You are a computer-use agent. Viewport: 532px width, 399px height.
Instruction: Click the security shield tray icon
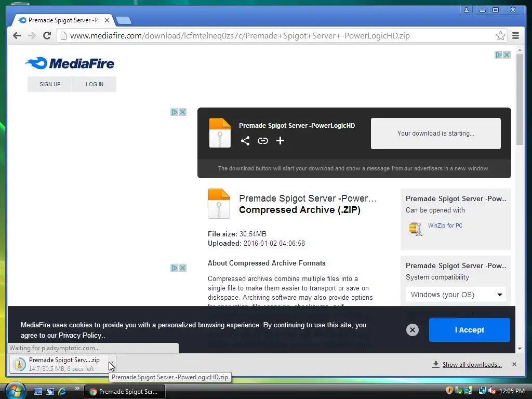click(449, 391)
